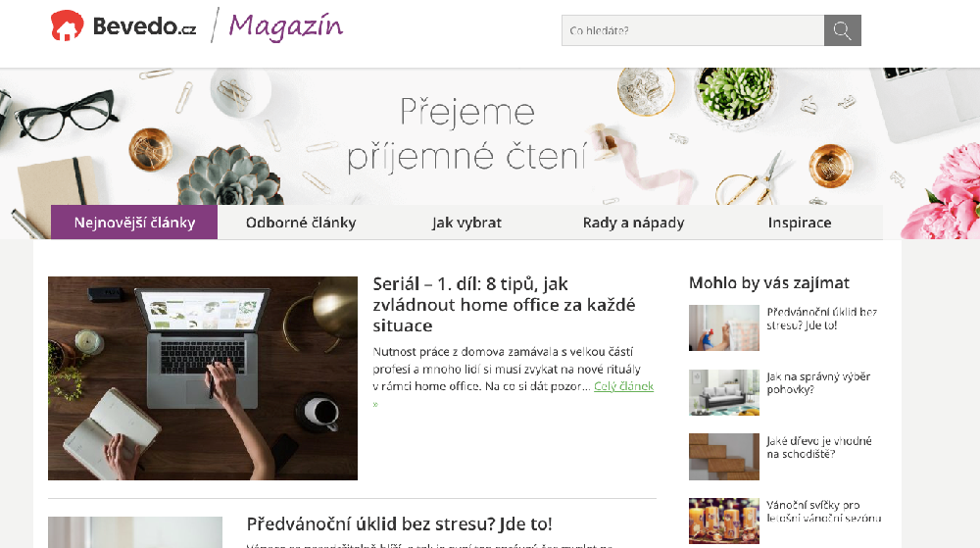Screen dimensions: 980x548
Task: Open the Inspirace tab
Action: point(800,223)
